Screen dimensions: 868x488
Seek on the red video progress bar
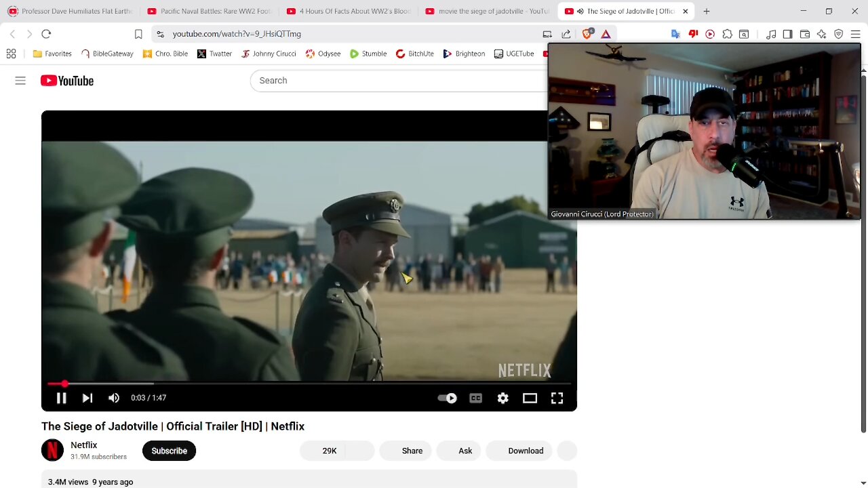click(x=309, y=384)
